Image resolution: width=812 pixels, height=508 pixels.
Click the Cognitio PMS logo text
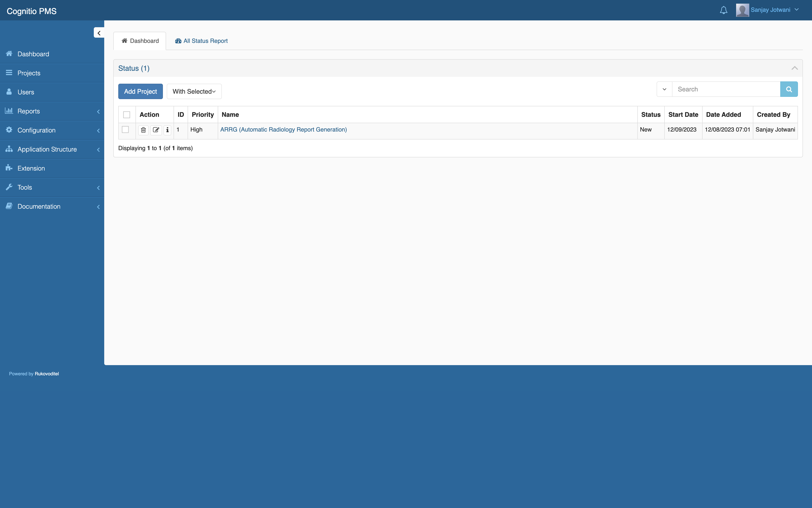pos(31,11)
